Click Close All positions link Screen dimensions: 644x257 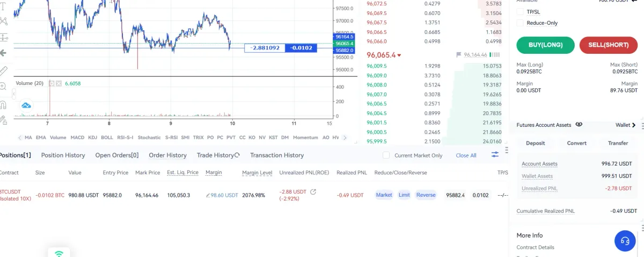[466, 155]
